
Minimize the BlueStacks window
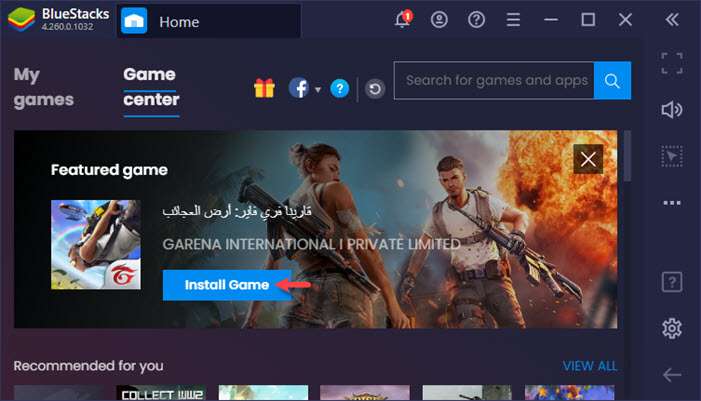(551, 20)
